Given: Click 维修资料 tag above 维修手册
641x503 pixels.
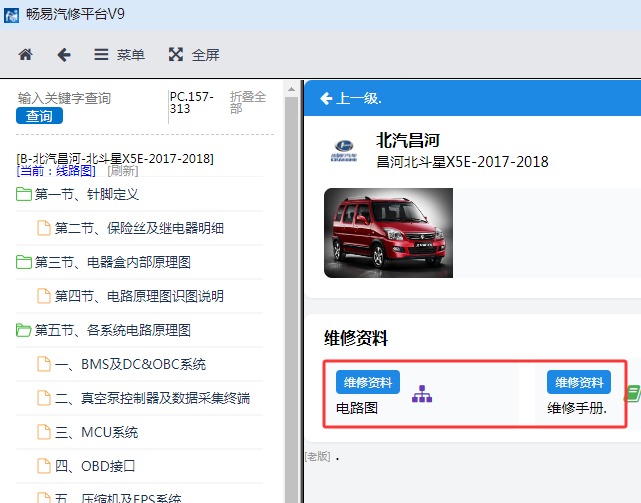Looking at the screenshot, I should pos(579,382).
